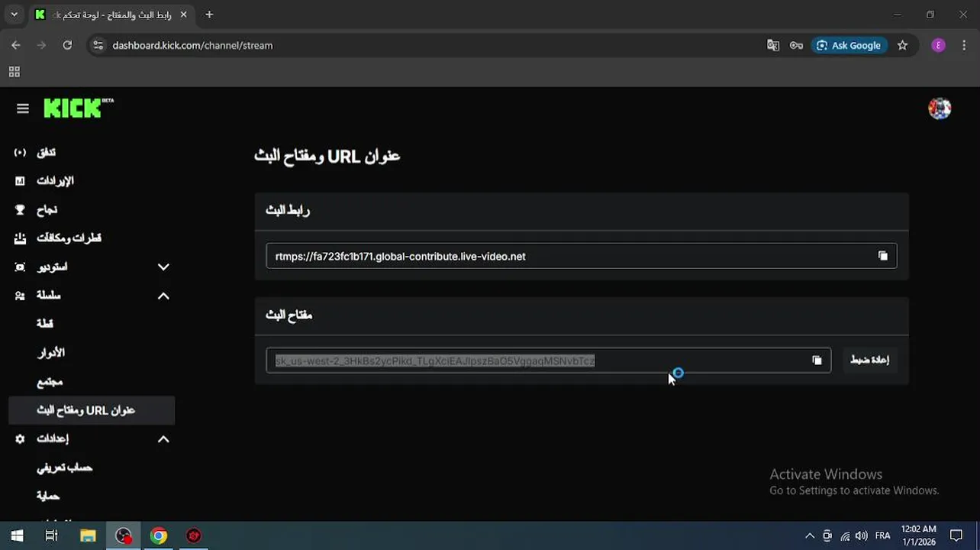Open نجاح achievements sidebar item
Screen dimensions: 980x550
coord(92,209)
